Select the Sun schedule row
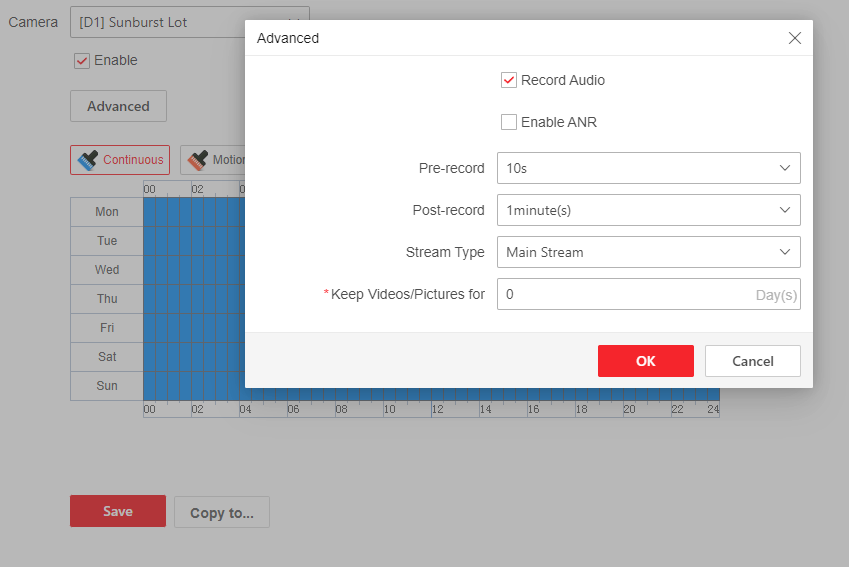 (x=106, y=386)
